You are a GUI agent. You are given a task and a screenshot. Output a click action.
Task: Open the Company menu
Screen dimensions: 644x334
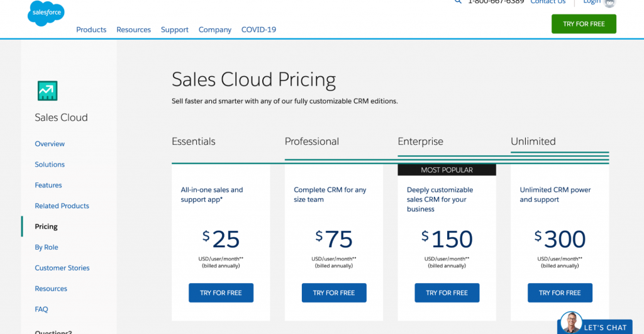tap(215, 30)
